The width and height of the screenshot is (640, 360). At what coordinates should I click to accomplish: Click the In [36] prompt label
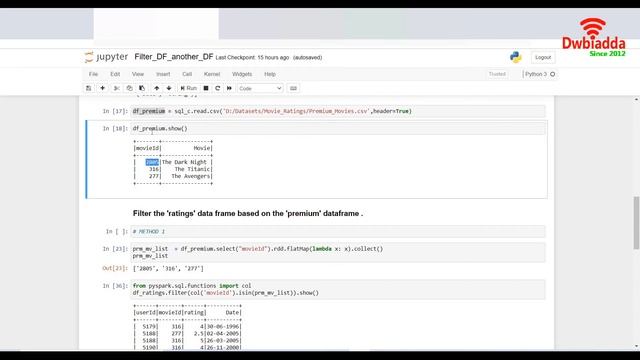coord(115,286)
